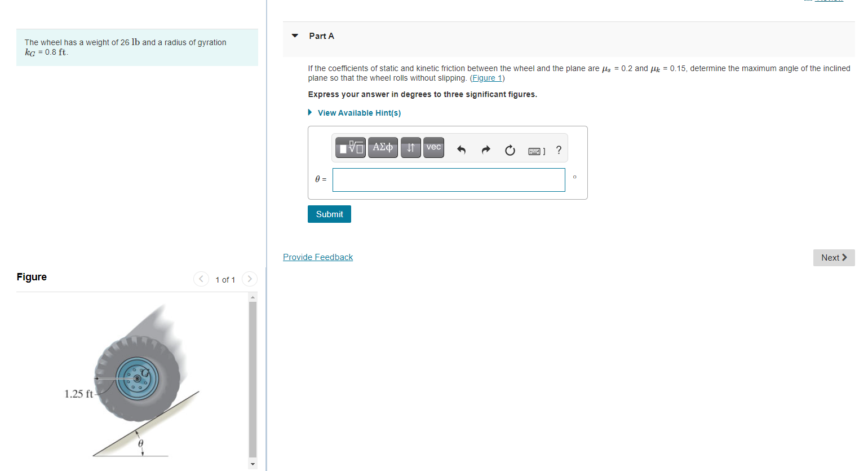Click the wheel weight problem statement
868x471 pixels.
(x=137, y=47)
